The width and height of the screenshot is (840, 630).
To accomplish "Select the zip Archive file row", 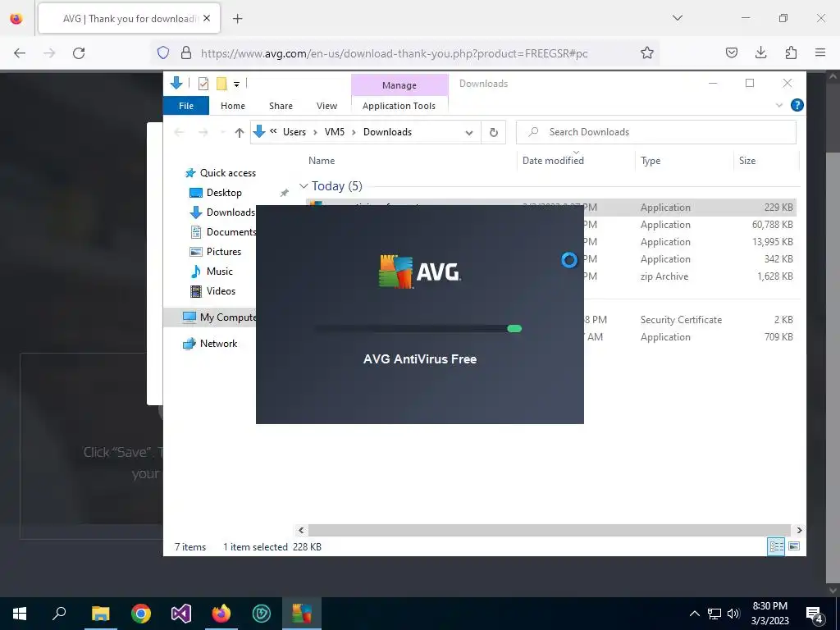I will coord(689,276).
